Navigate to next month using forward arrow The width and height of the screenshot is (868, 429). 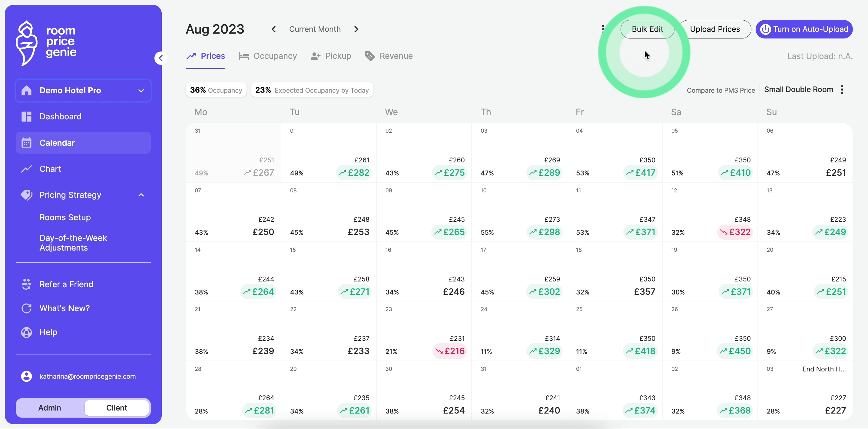pyautogui.click(x=357, y=28)
